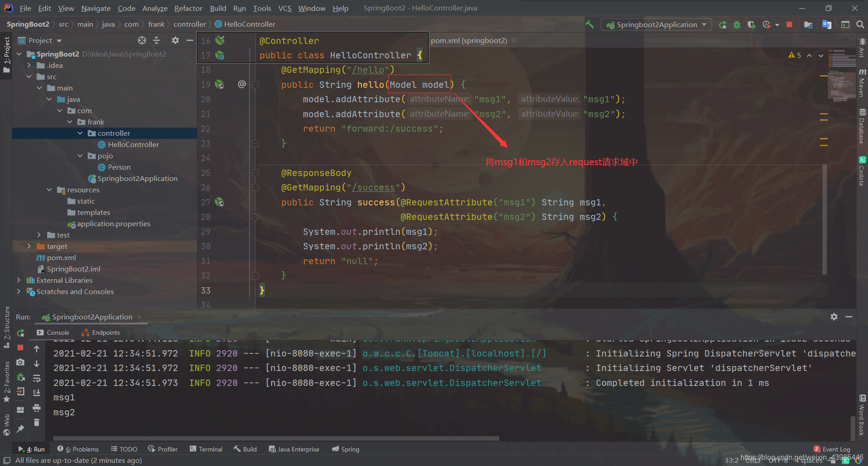The width and height of the screenshot is (868, 466).
Task: Open Springboot2Application run configuration dropdown
Action: [656, 25]
